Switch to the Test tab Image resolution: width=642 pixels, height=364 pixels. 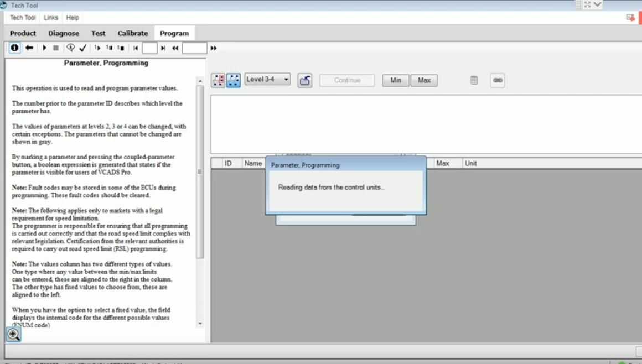[x=99, y=33]
